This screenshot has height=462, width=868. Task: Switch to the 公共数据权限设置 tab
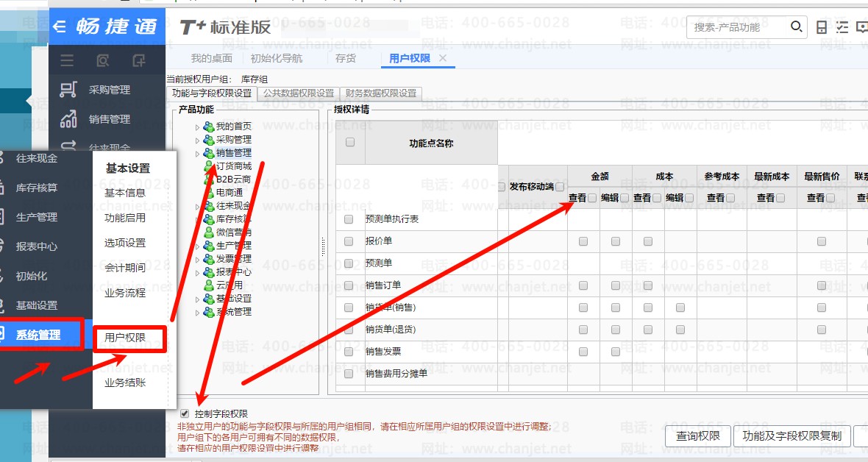(x=299, y=93)
